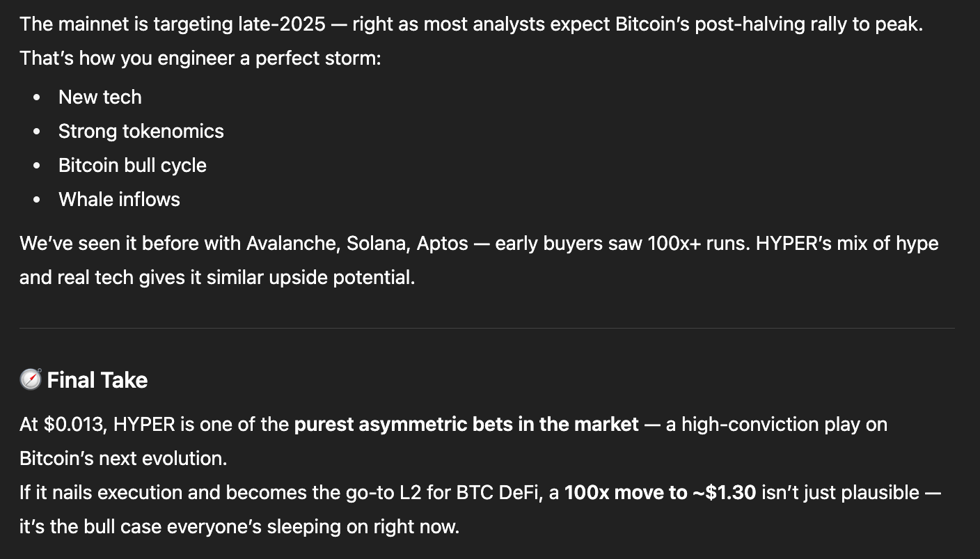This screenshot has width=980, height=559.
Task: Click the word "Aptos" in the paragraph
Action: (442, 243)
